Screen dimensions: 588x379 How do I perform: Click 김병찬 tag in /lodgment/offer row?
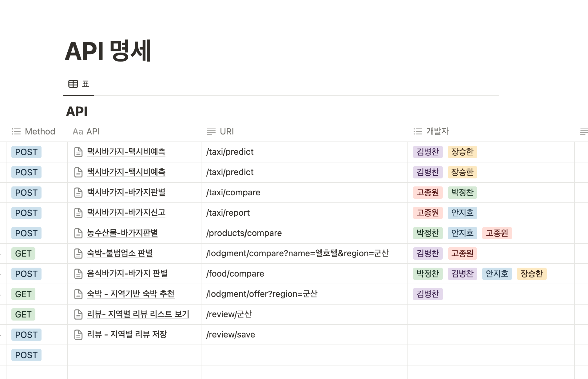coord(428,294)
